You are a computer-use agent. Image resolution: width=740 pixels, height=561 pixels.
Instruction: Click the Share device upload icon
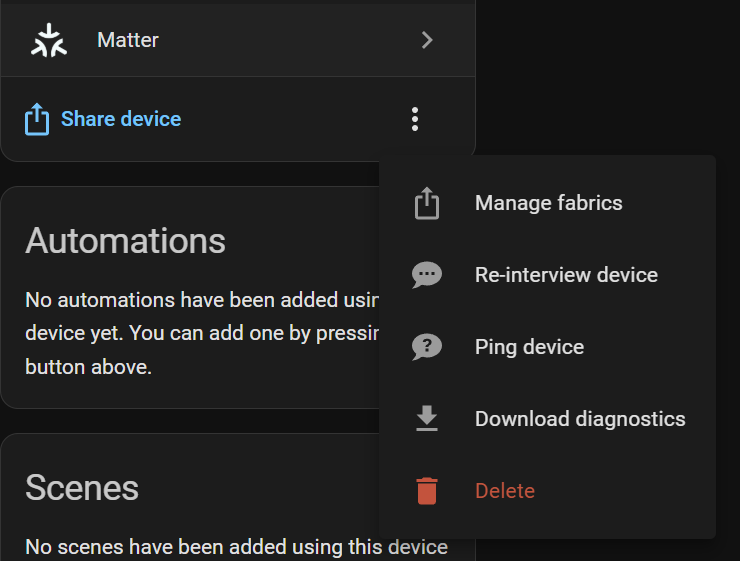[37, 120]
